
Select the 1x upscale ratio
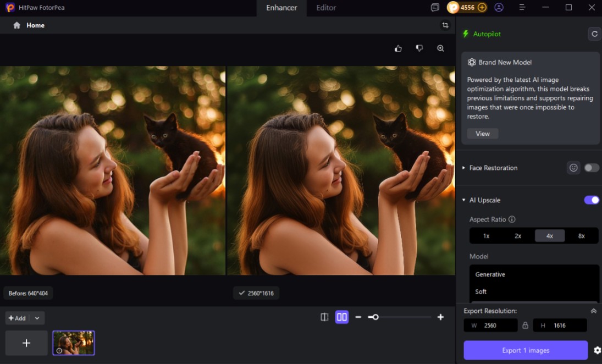486,236
